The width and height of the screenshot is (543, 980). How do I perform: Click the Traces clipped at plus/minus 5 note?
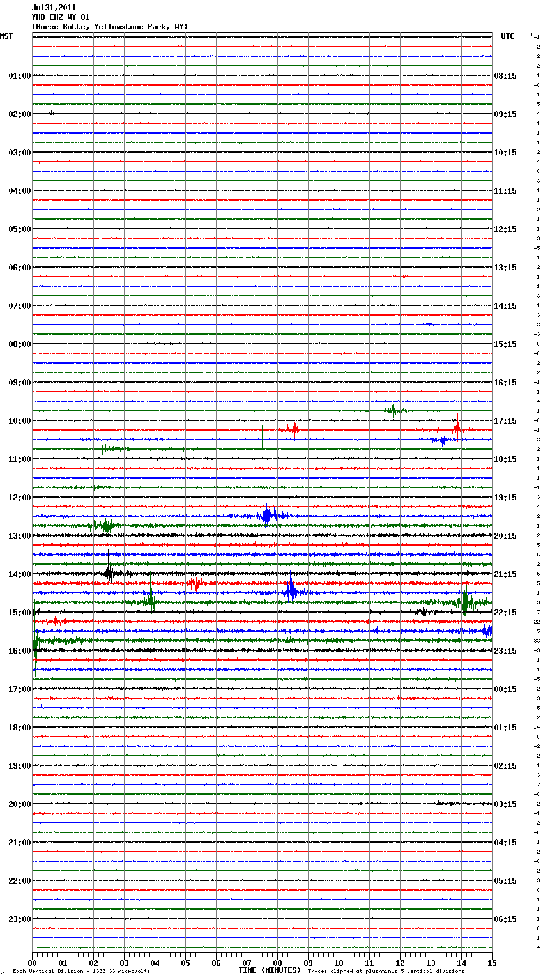386,971
